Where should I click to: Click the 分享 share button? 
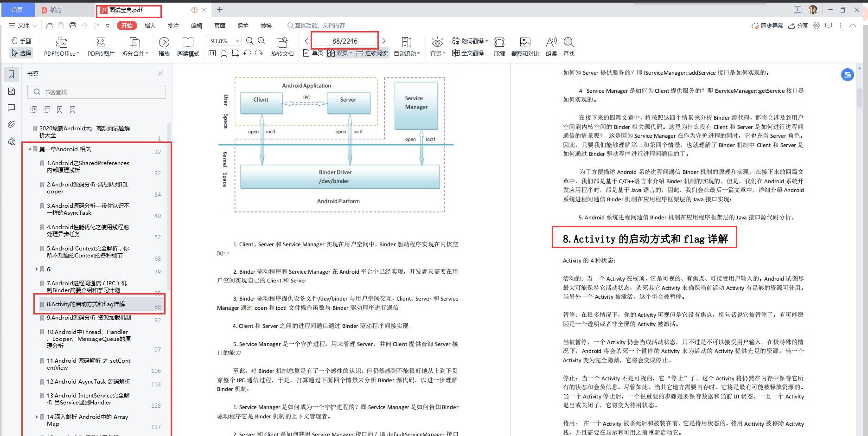(798, 26)
